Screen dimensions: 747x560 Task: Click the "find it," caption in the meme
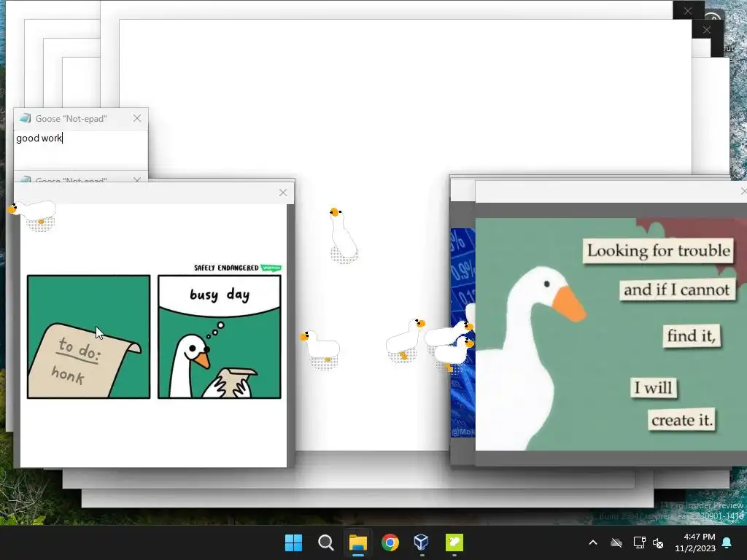pyautogui.click(x=692, y=335)
